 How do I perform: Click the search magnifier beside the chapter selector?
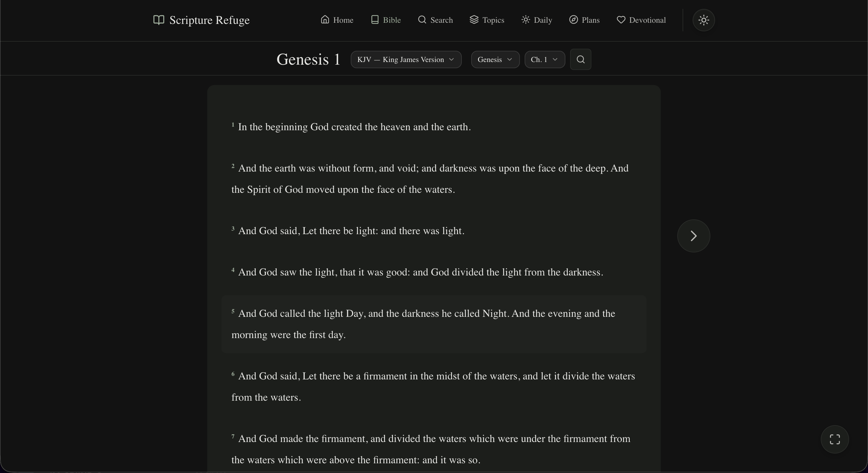580,60
